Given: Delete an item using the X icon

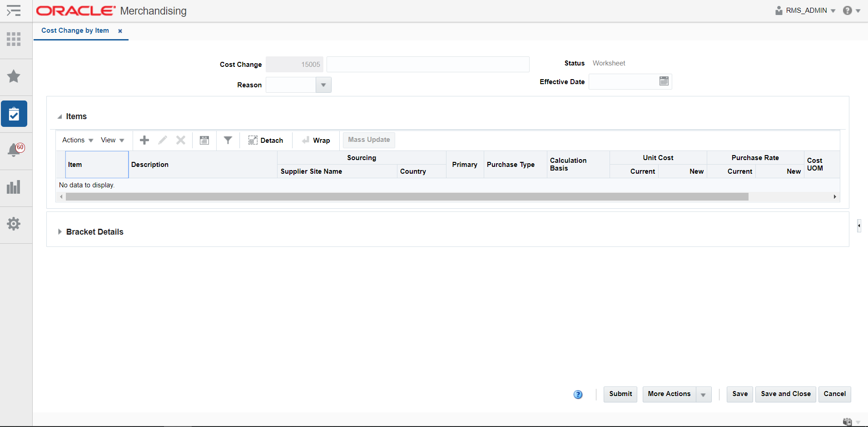Looking at the screenshot, I should click(x=180, y=140).
